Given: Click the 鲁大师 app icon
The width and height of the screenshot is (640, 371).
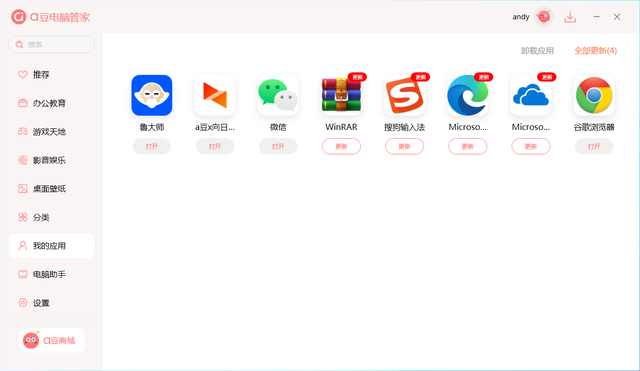Looking at the screenshot, I should tap(151, 95).
